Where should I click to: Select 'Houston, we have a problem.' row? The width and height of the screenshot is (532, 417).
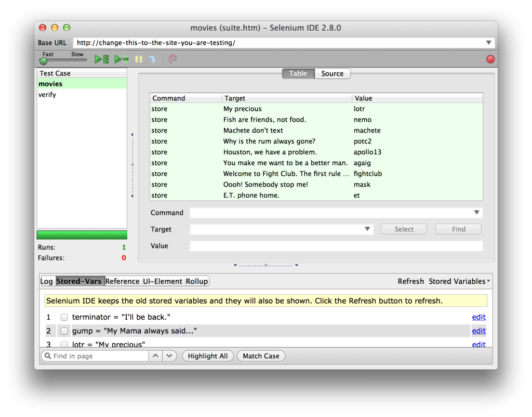pos(316,152)
